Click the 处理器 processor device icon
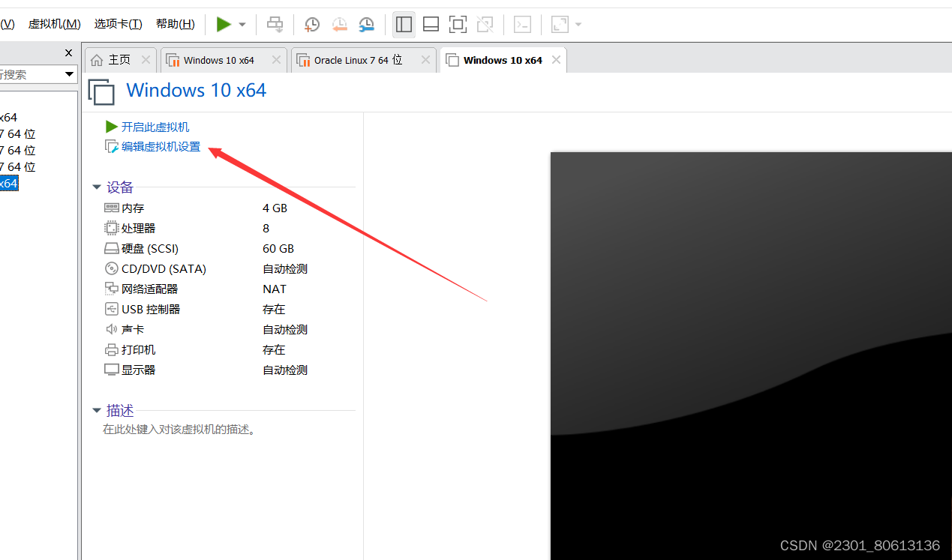This screenshot has width=952, height=560. tap(112, 228)
